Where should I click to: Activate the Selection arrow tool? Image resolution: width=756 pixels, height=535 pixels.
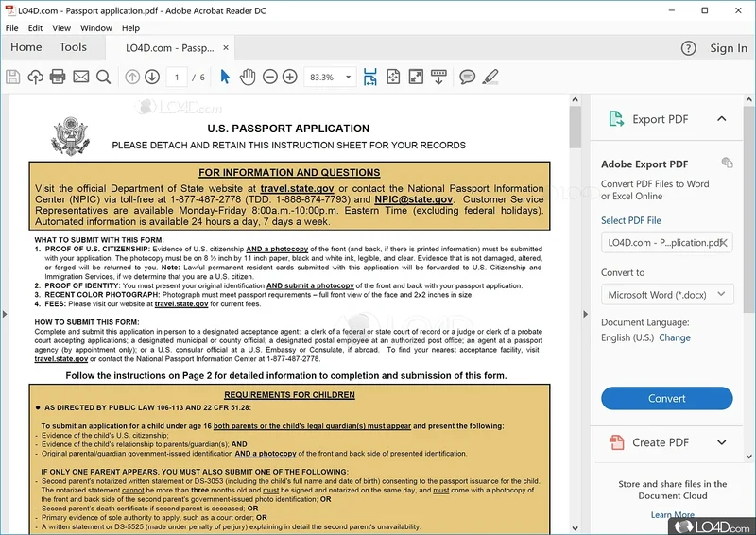pos(225,77)
